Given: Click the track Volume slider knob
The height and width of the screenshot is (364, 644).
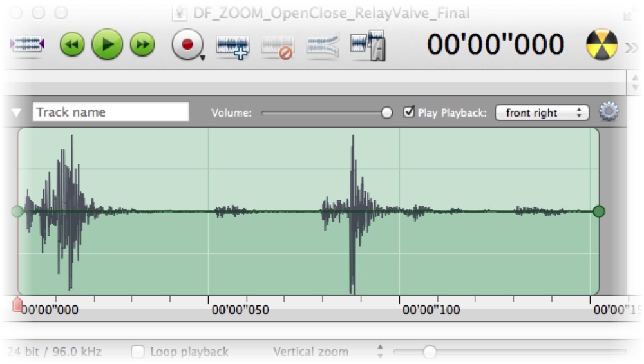Looking at the screenshot, I should pyautogui.click(x=386, y=113).
